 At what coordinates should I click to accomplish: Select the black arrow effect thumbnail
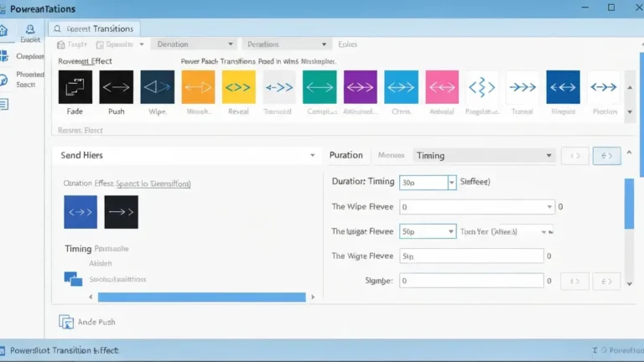121,212
